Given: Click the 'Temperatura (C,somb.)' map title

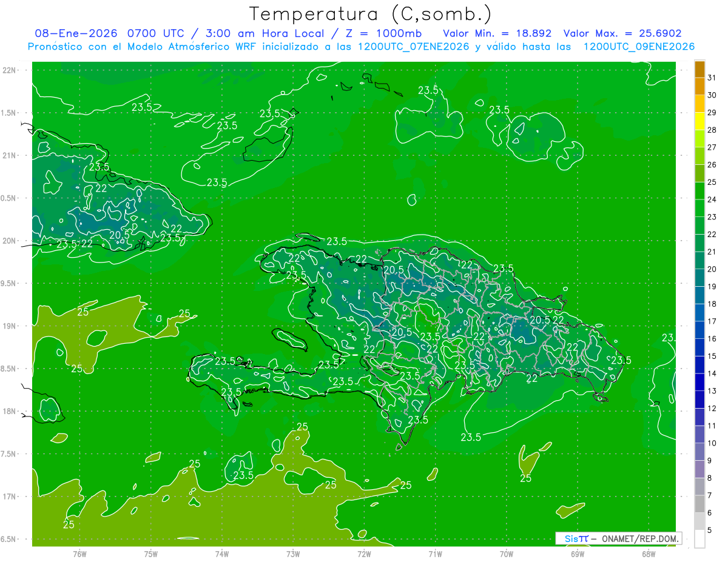Looking at the screenshot, I should tap(370, 13).
